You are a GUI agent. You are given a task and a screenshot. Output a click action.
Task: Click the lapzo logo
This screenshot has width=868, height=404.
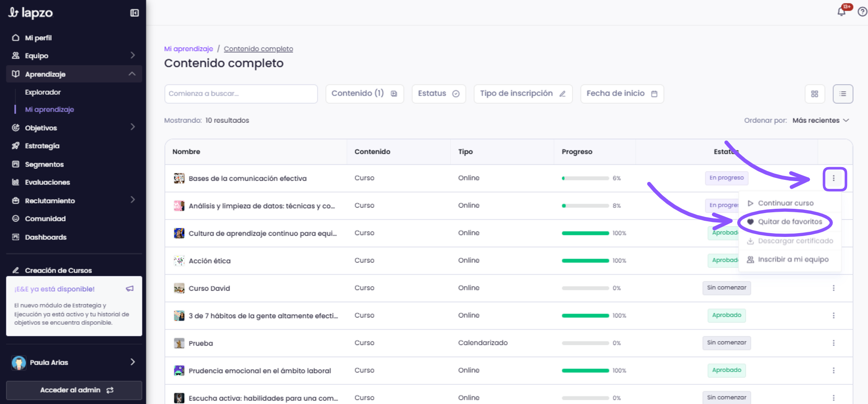(x=31, y=13)
